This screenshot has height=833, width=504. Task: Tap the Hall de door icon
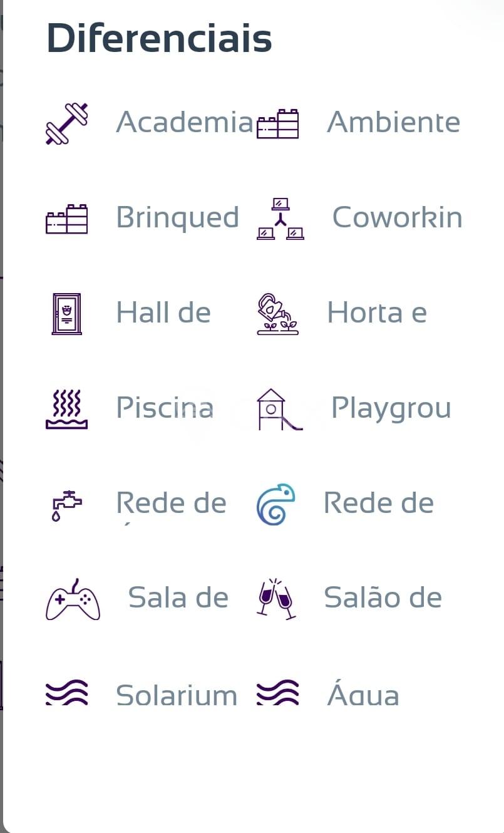click(66, 313)
